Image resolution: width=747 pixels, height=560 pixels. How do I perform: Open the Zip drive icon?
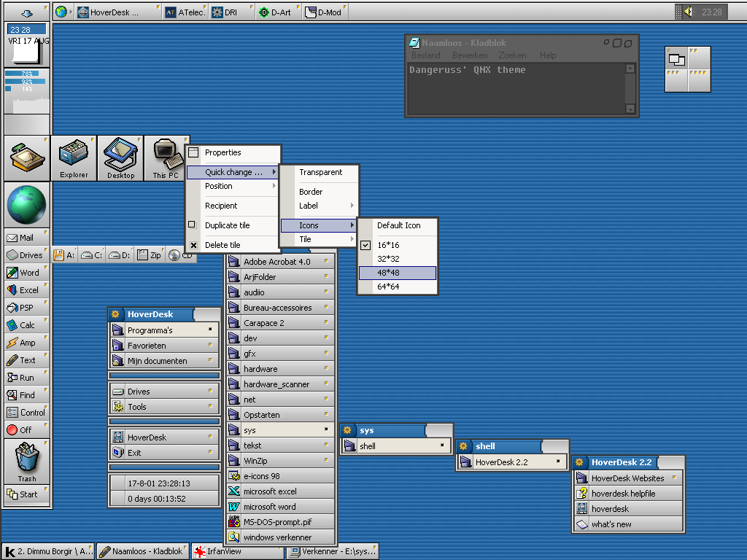(149, 255)
